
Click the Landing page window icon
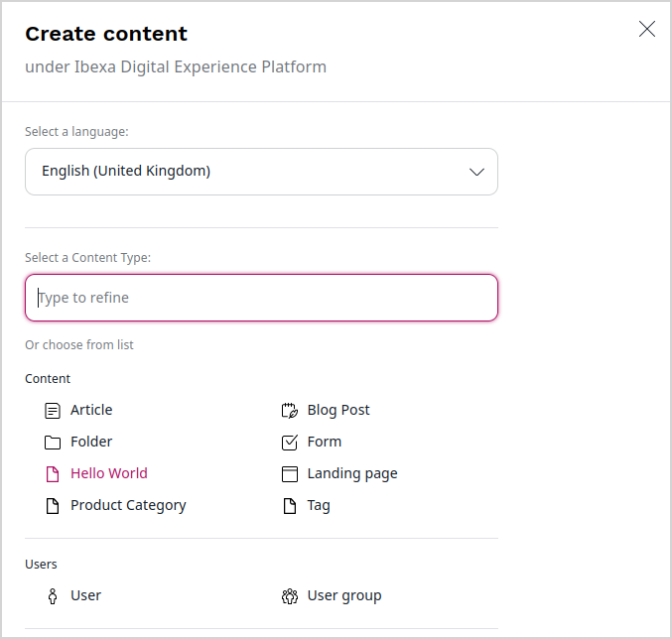(289, 474)
